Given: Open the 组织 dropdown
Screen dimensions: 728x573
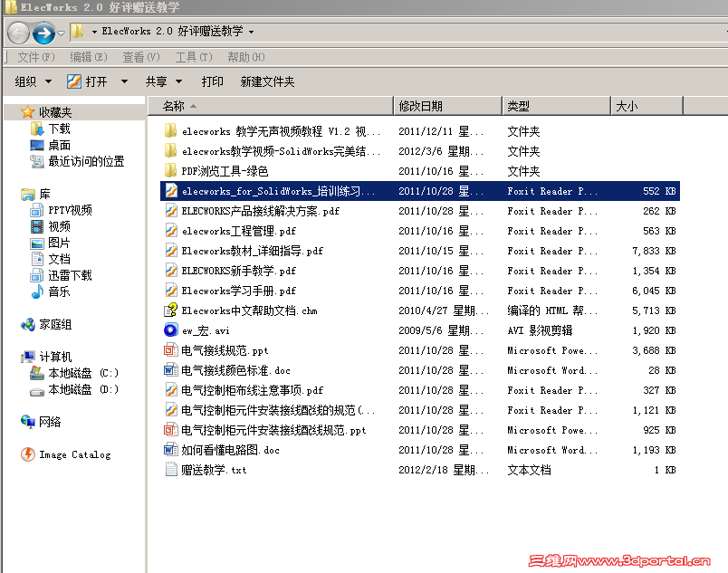Looking at the screenshot, I should pos(33,81).
